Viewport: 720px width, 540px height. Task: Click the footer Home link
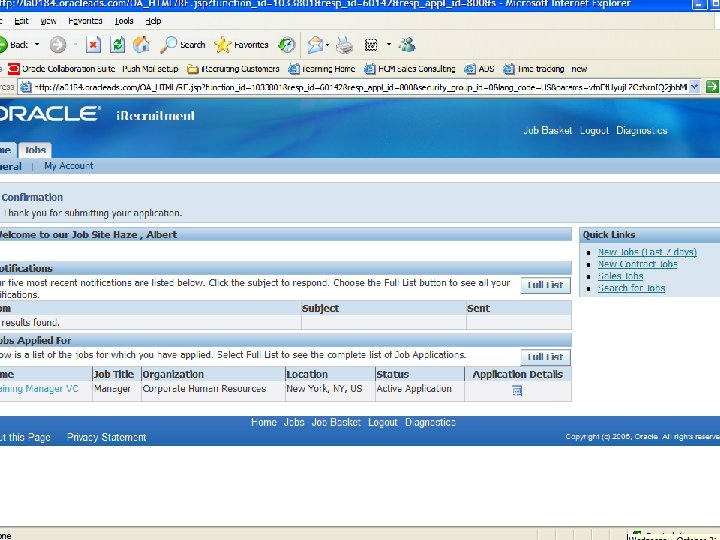[x=264, y=422]
